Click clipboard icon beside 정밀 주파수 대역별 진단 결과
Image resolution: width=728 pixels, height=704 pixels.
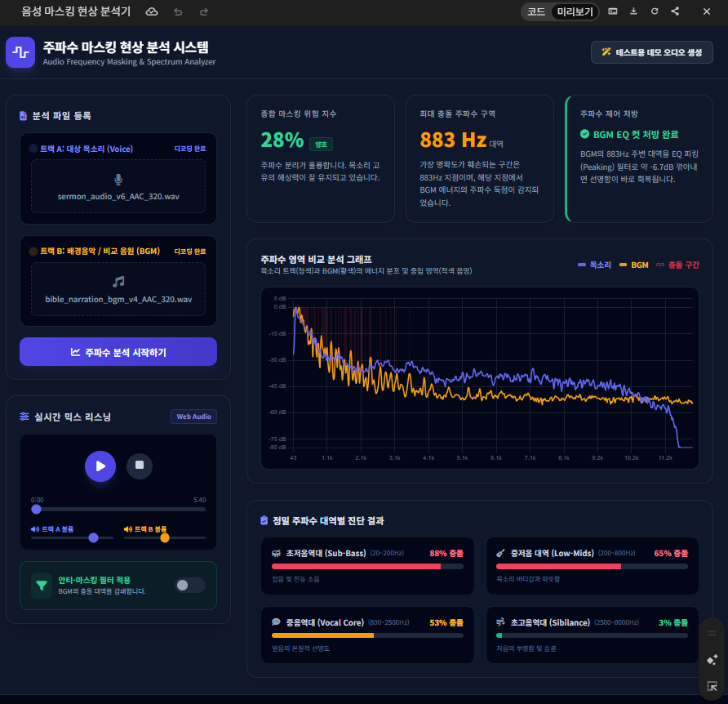click(x=264, y=520)
